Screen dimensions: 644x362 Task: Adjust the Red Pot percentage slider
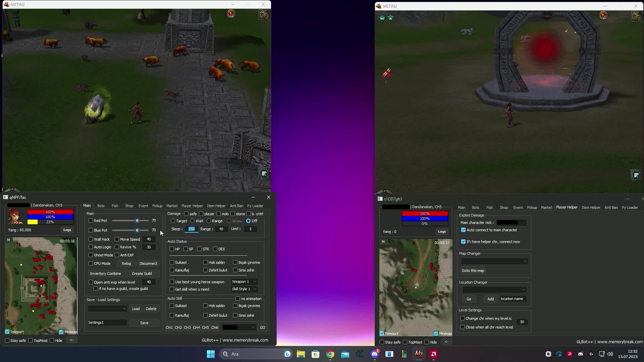pos(137,220)
